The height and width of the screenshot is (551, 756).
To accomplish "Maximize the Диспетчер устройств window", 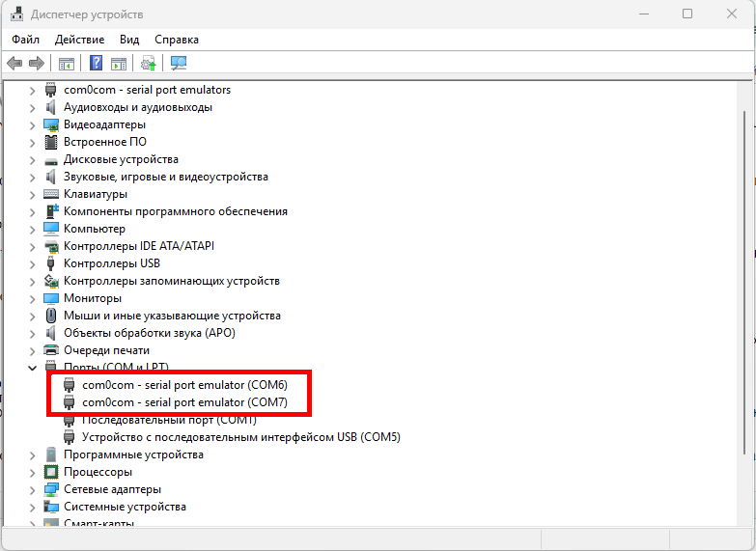I will click(x=687, y=14).
